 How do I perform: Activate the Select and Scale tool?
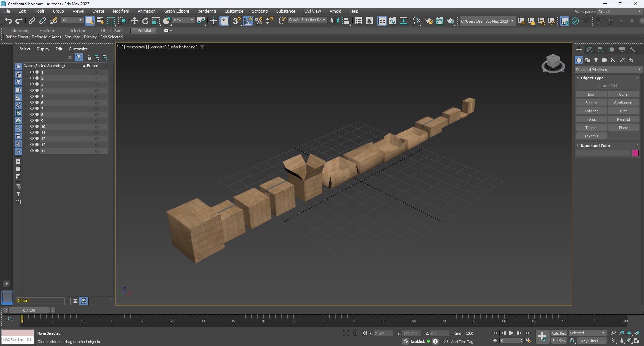(x=156, y=21)
